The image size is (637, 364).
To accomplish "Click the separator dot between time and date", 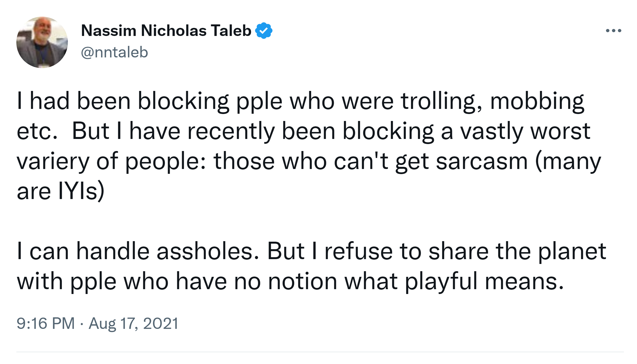I will (82, 324).
